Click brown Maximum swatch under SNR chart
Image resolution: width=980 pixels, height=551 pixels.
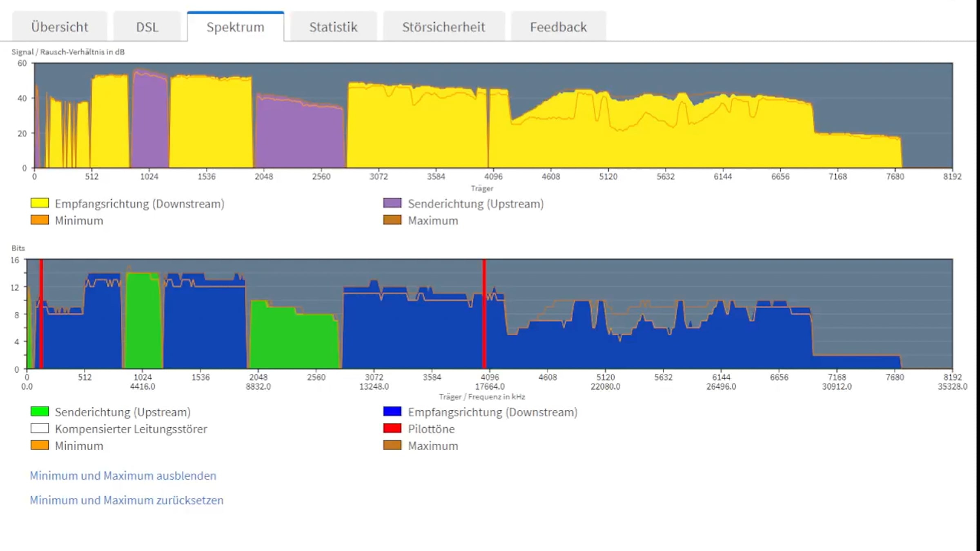click(x=392, y=220)
